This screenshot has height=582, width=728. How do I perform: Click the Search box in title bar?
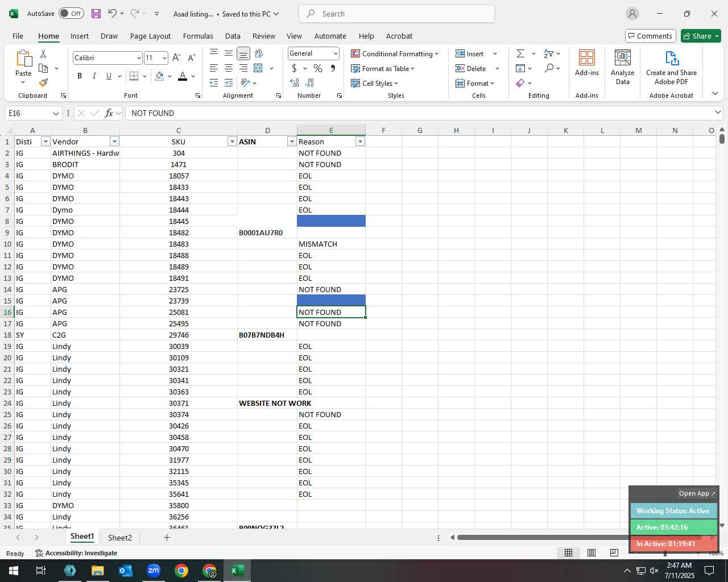point(396,14)
